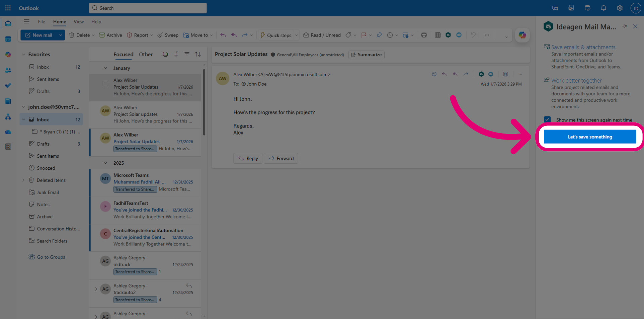Open OneDrive cloud icon in app rail
The height and width of the screenshot is (319, 644).
[x=8, y=132]
